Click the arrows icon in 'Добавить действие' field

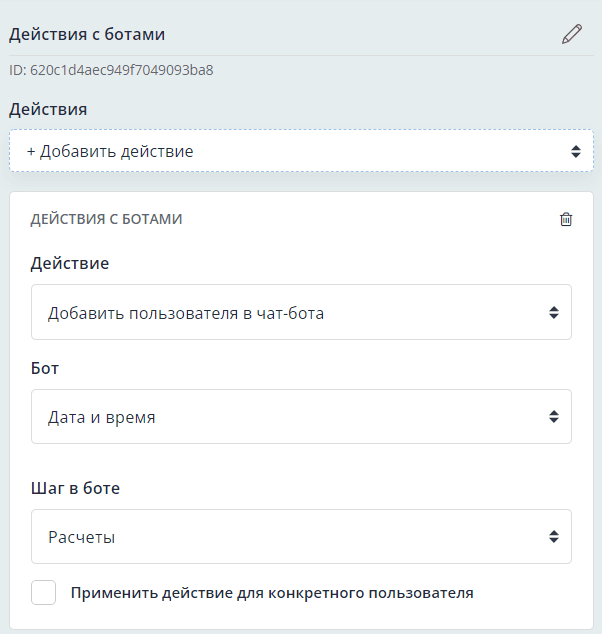coord(576,152)
